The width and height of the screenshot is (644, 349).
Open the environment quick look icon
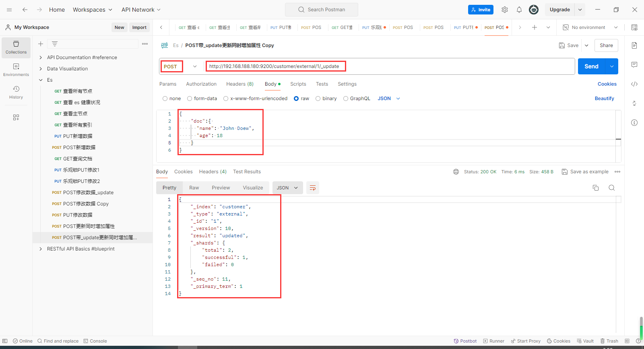(x=634, y=27)
